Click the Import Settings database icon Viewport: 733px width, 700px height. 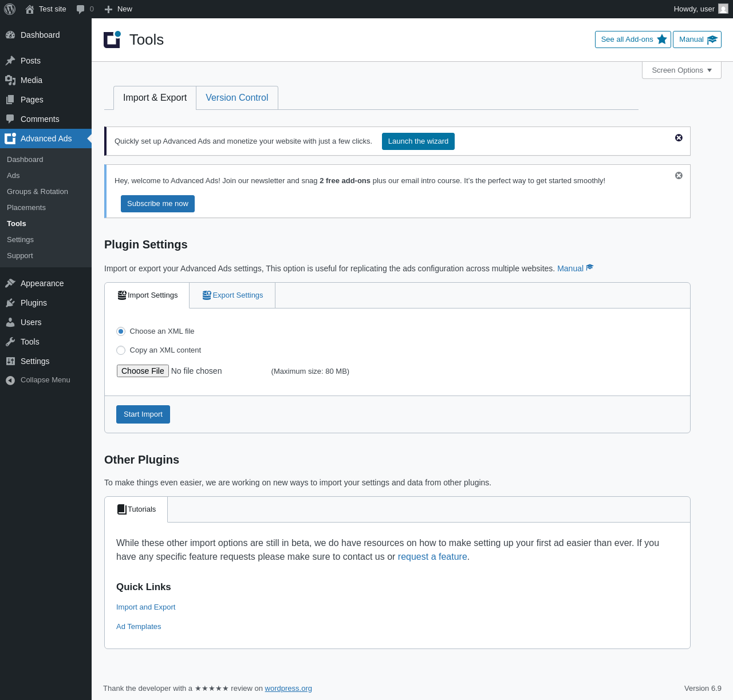[122, 295]
